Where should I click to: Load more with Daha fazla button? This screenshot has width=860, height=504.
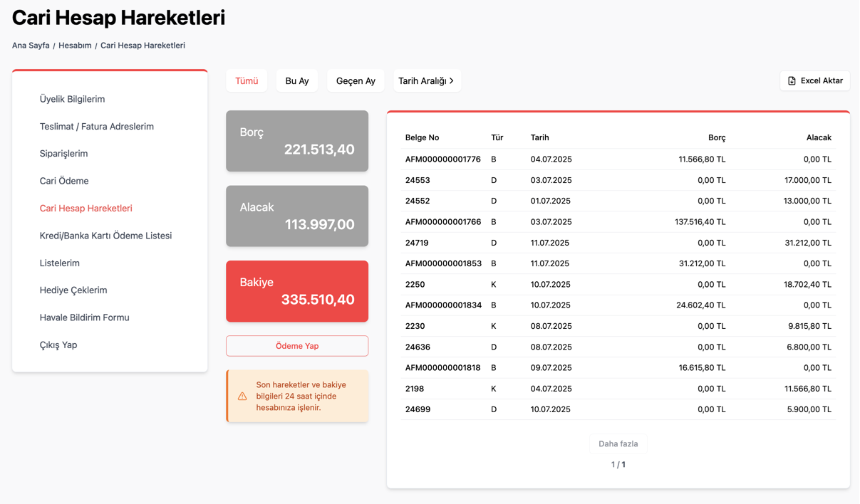(x=618, y=443)
